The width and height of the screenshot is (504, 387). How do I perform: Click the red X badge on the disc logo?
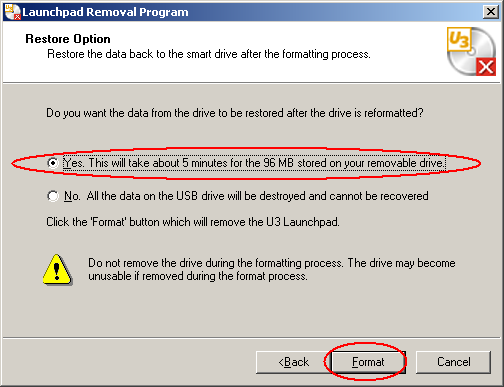tap(486, 67)
